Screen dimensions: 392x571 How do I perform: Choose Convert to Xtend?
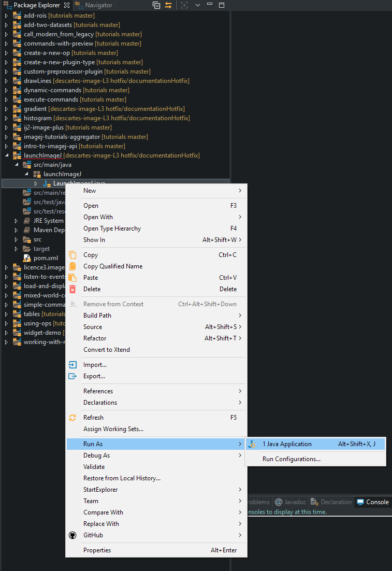(157, 350)
